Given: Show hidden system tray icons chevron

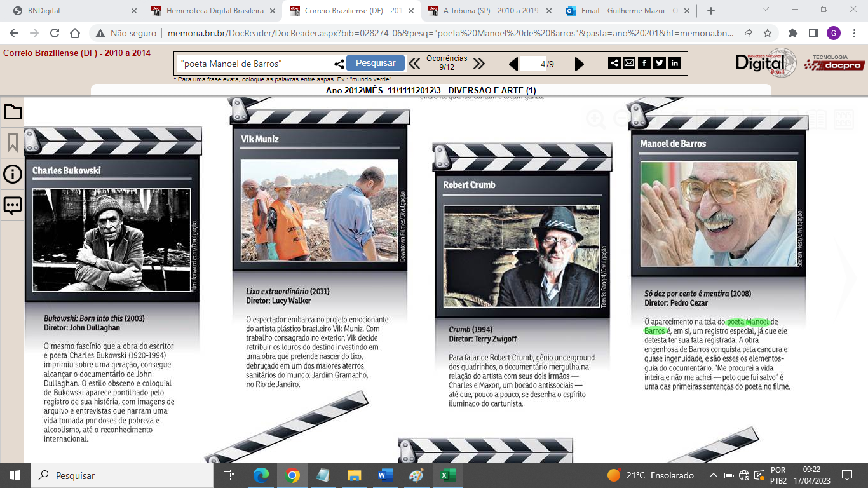Looking at the screenshot, I should (x=714, y=475).
